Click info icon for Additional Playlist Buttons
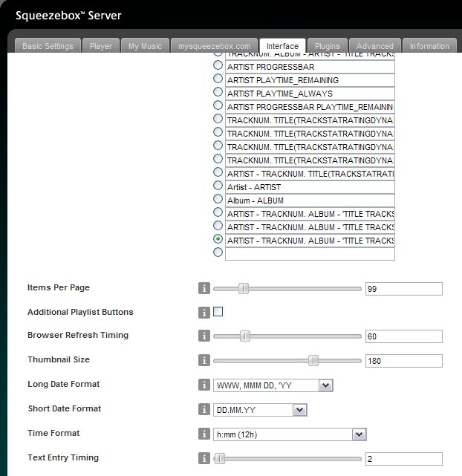 204,313
